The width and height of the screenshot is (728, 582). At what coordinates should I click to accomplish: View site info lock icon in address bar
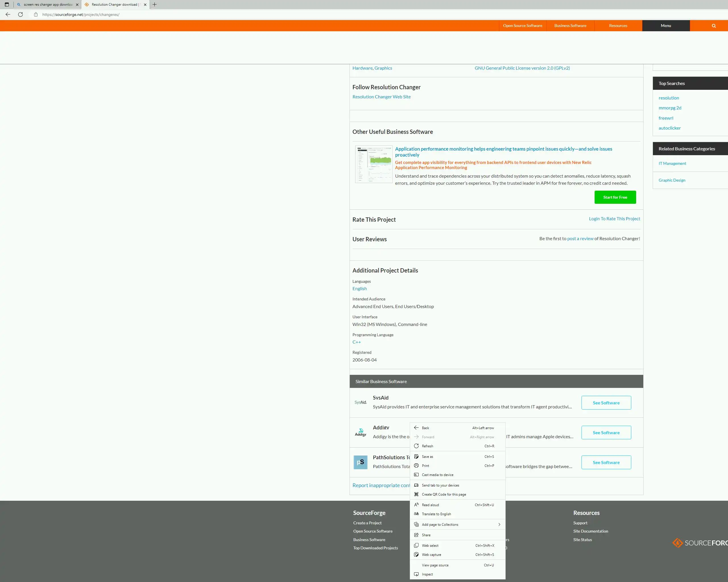(x=36, y=14)
